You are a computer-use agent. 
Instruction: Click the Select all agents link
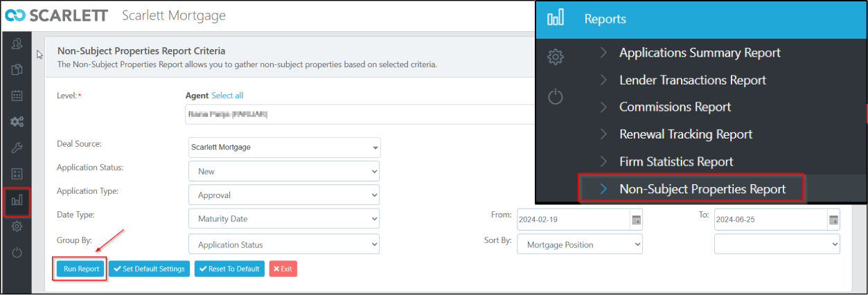click(227, 96)
